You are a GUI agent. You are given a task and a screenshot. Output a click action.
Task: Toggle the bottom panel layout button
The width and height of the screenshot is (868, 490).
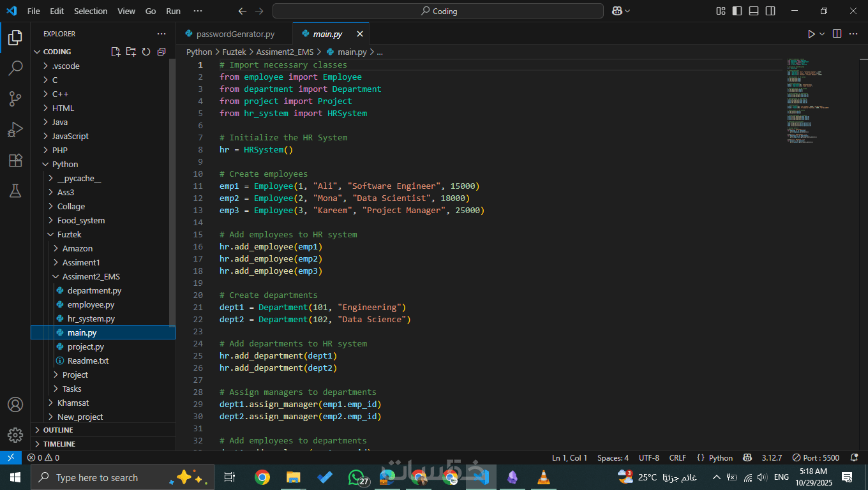click(x=754, y=11)
